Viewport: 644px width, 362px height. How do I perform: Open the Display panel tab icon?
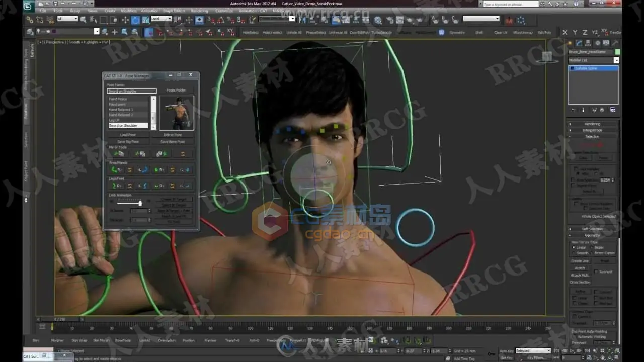point(606,43)
